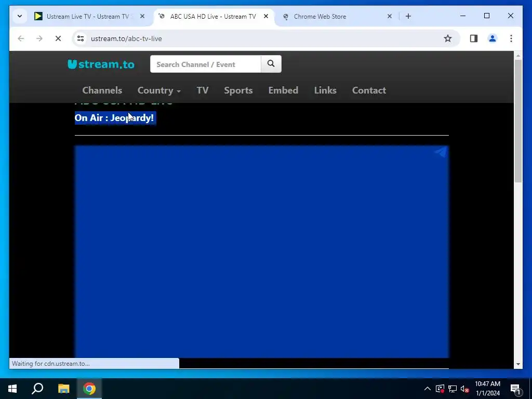Open the Channels nav link
The height and width of the screenshot is (399, 532).
pos(102,90)
